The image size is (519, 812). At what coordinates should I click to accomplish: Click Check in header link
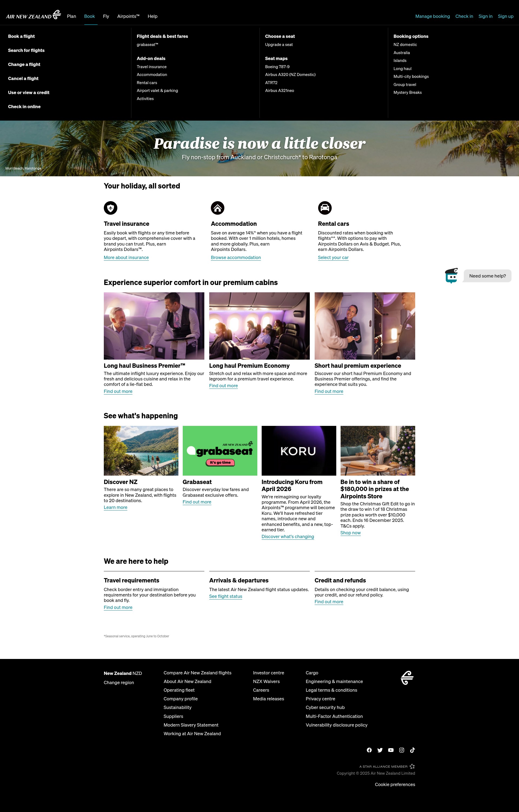464,16
